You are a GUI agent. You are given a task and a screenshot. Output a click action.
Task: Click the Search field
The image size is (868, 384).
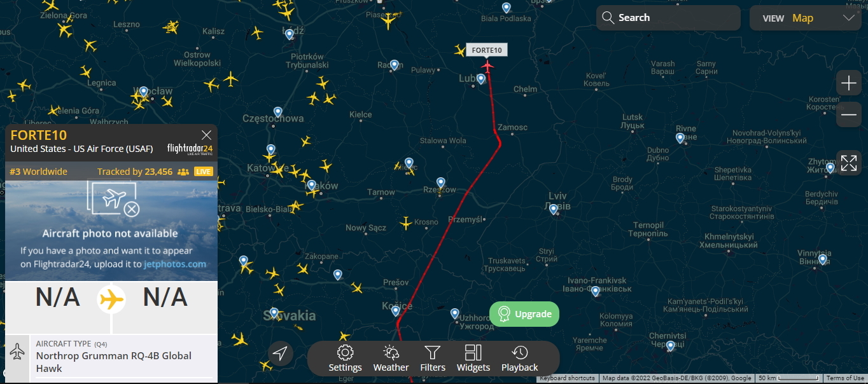tap(668, 18)
